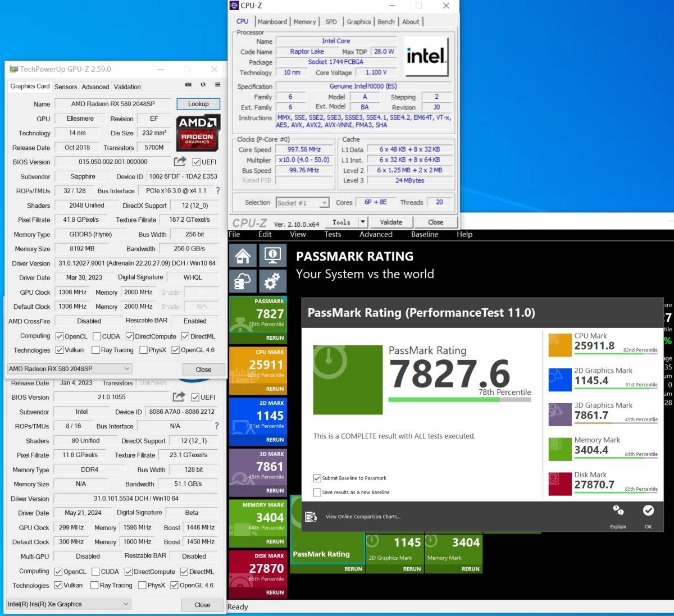Click the Intel logo in CPU-Z

click(426, 56)
